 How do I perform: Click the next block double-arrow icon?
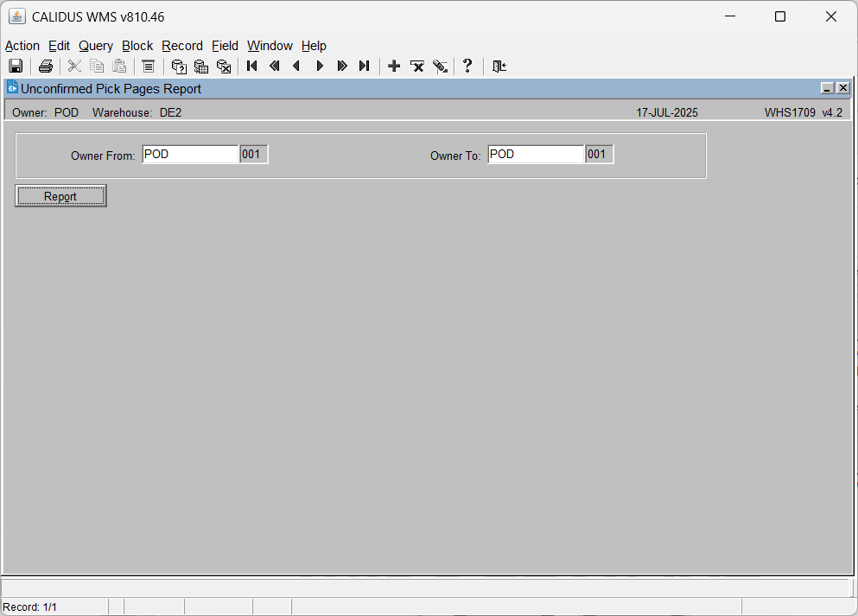tap(342, 67)
